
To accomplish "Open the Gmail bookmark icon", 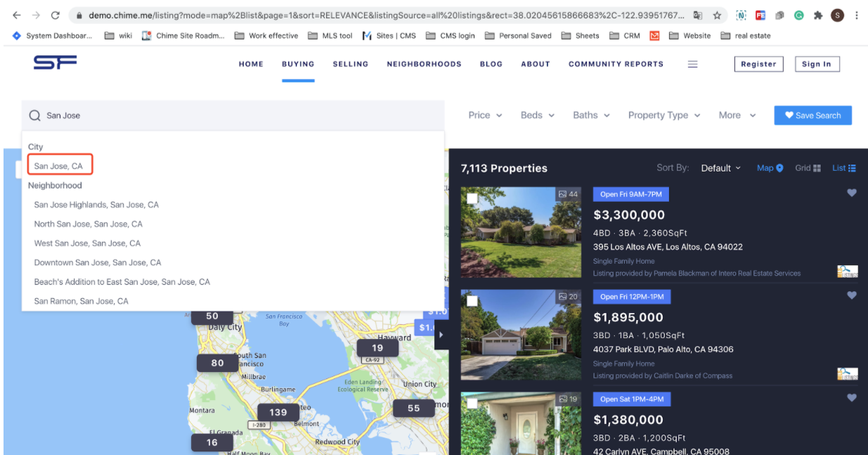I will pos(654,36).
